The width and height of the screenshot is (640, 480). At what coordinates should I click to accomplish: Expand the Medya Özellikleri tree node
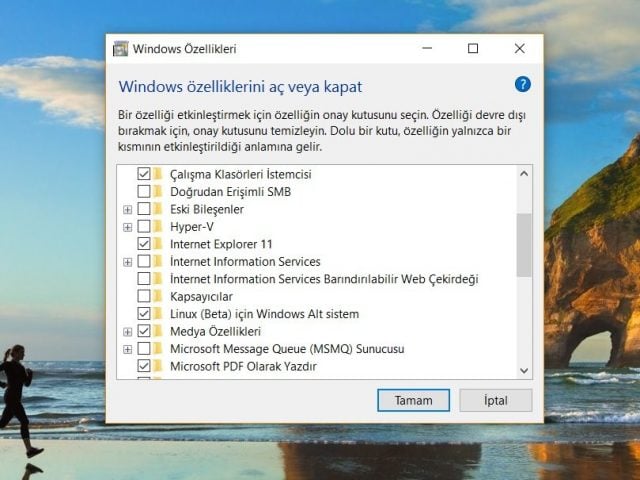[x=127, y=332]
